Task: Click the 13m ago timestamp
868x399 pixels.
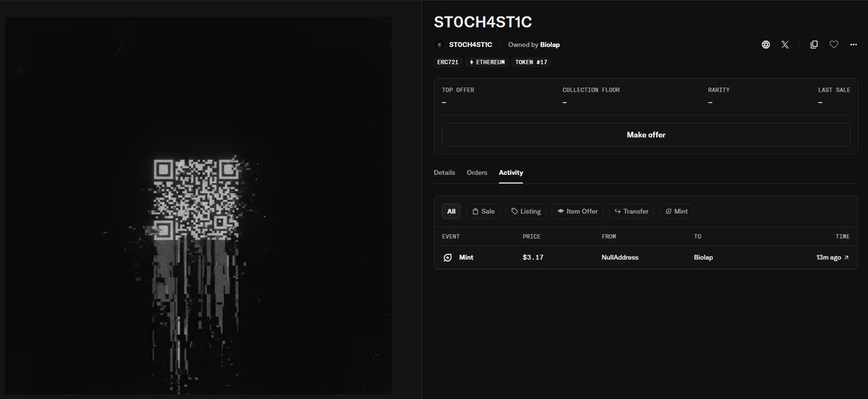Action: [827, 257]
